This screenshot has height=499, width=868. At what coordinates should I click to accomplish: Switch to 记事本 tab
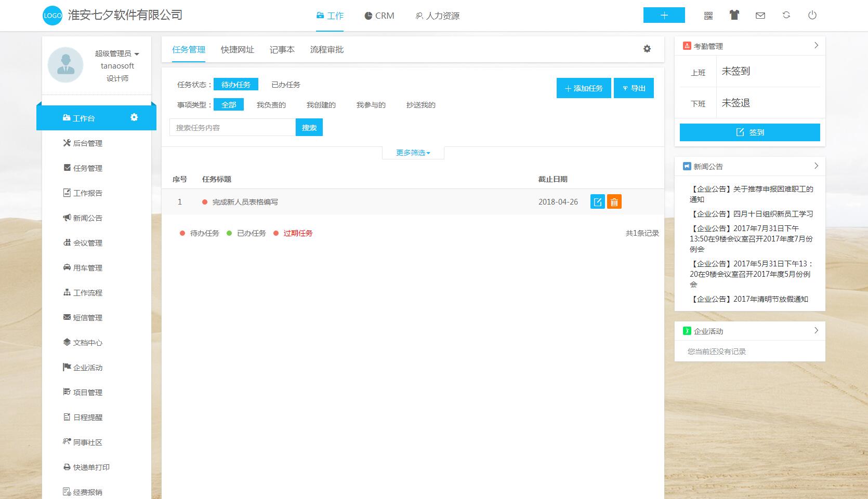282,50
